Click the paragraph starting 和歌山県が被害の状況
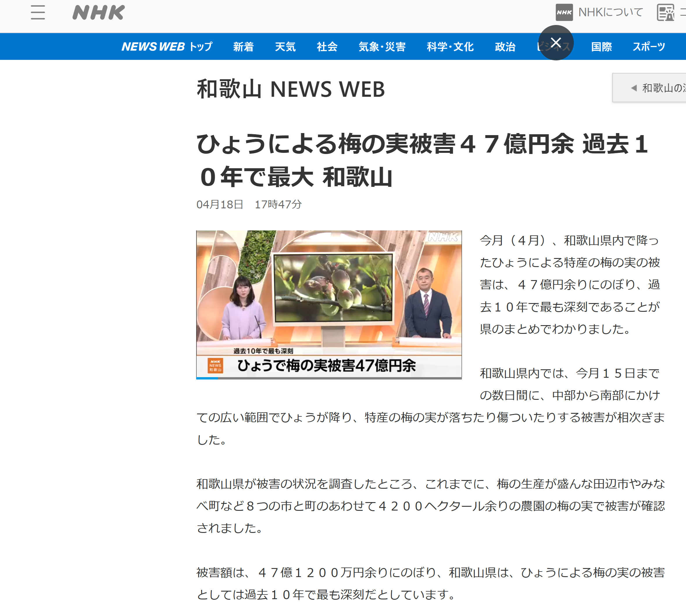 click(430, 506)
